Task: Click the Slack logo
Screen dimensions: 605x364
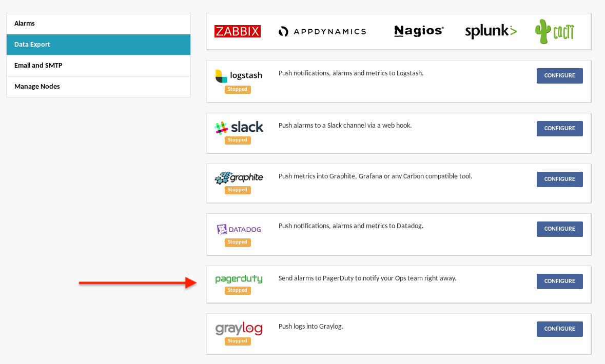Action: (x=239, y=127)
